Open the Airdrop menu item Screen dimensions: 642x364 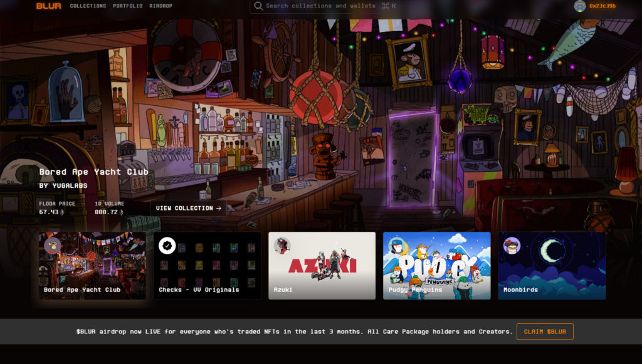pos(160,6)
